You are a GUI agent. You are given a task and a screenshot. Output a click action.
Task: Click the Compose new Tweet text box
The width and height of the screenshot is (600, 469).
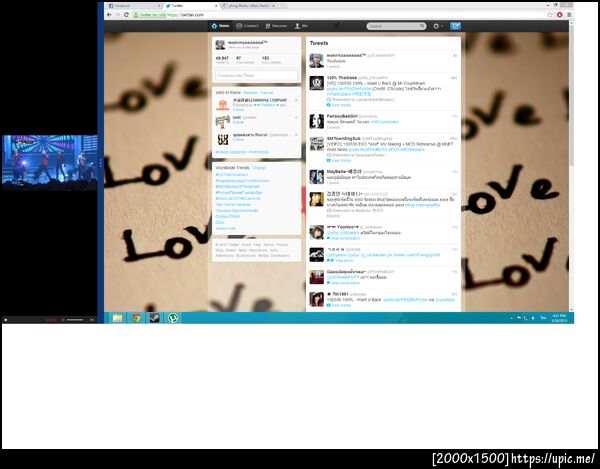256,75
